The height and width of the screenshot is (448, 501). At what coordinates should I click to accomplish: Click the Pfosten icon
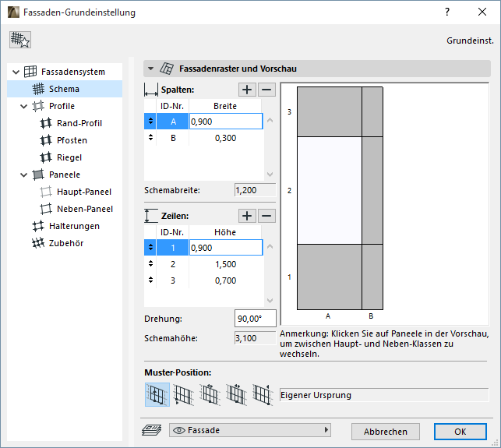46,140
